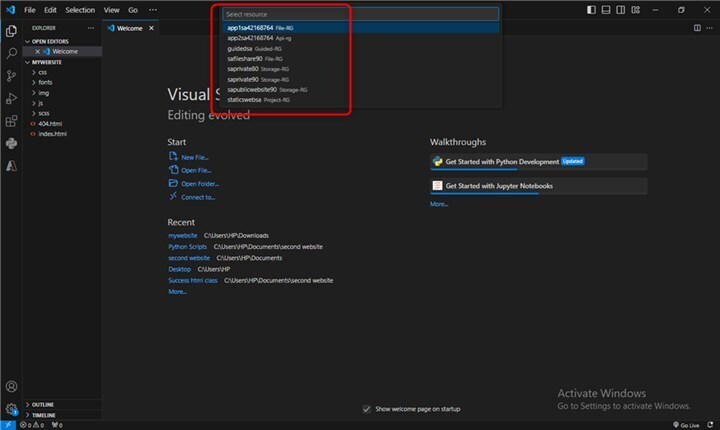Click Go Live in the status bar
Image resolution: width=720 pixels, height=430 pixels.
click(686, 425)
